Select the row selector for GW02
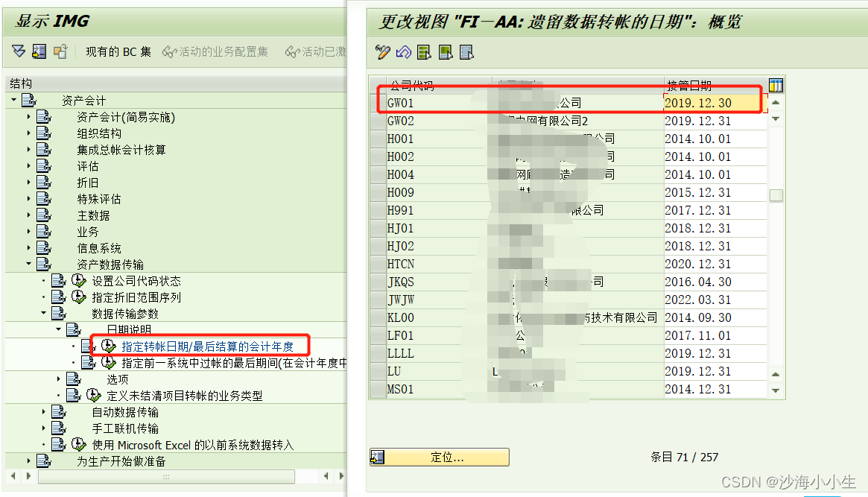868x497 pixels. click(x=378, y=121)
